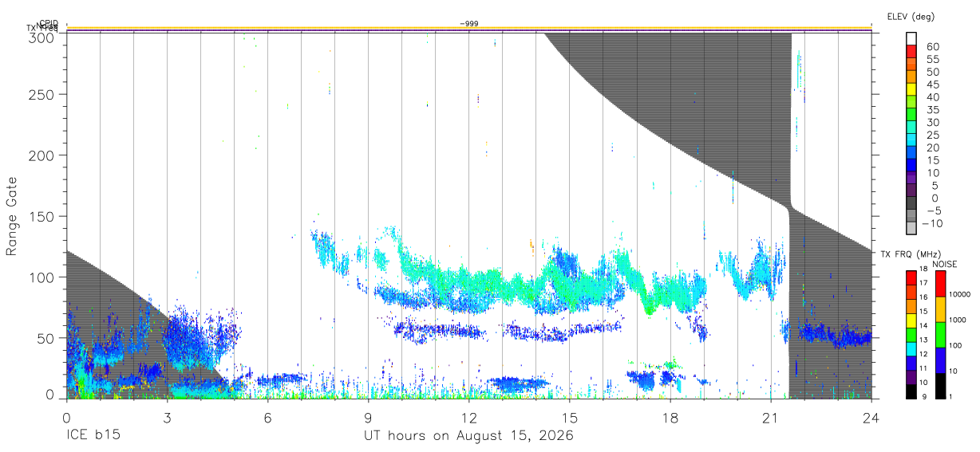Click the orange CPID bar above the plot
The height and width of the screenshot is (452, 980).
coord(469,28)
